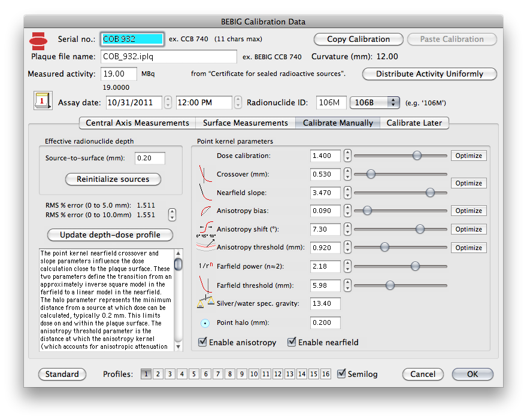527x420 pixels.
Task: Click the Plaque file name field
Action: coord(169,56)
